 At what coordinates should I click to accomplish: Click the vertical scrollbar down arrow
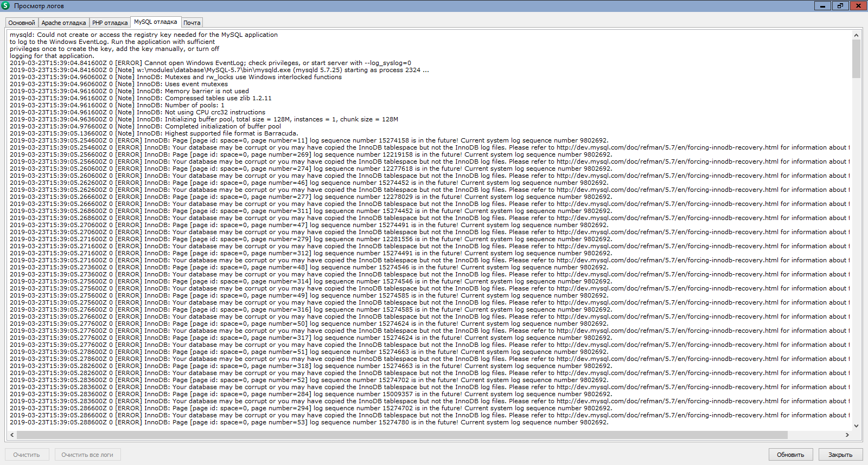tap(856, 426)
